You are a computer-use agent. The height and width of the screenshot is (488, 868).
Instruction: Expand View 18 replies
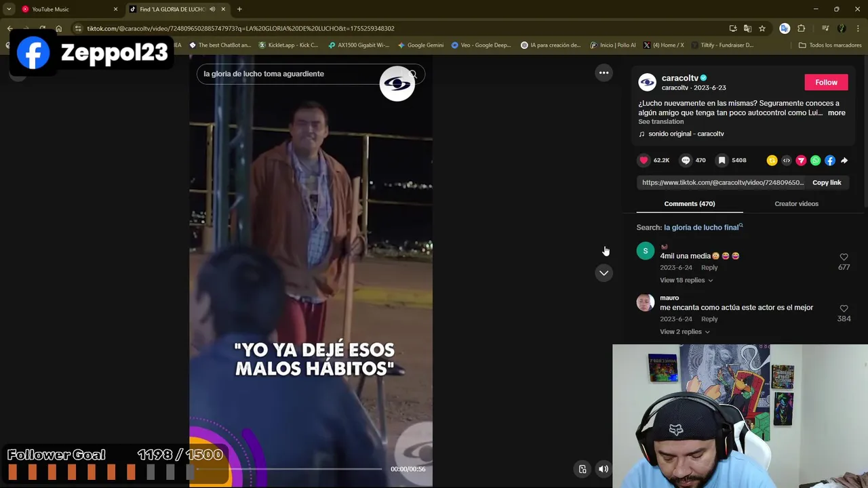click(686, 280)
